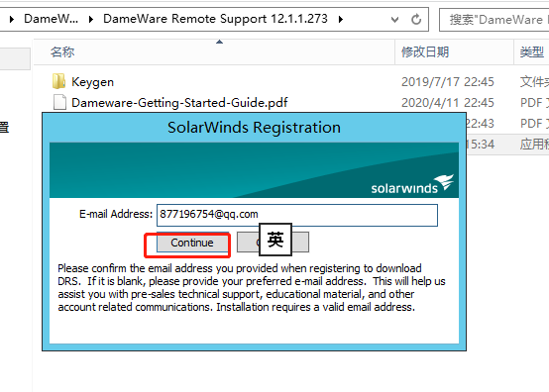The height and width of the screenshot is (392, 549).
Task: Click the date 2020/4/11 22:45
Action: (x=448, y=103)
